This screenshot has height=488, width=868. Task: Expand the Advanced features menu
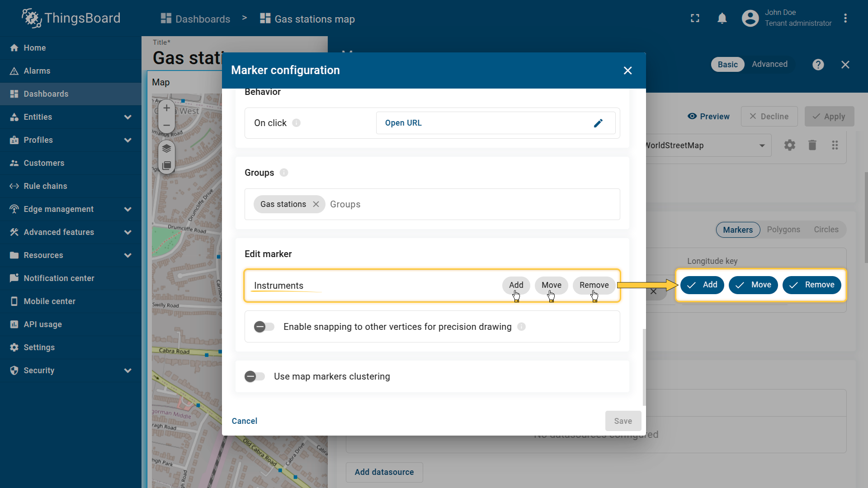(x=127, y=232)
